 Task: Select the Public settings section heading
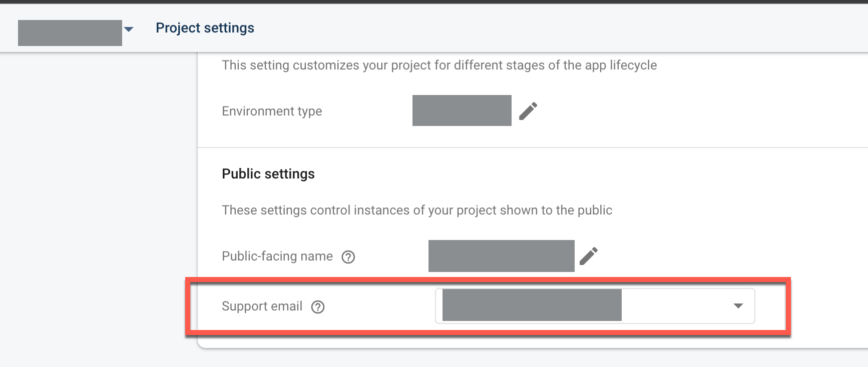pos(268,173)
